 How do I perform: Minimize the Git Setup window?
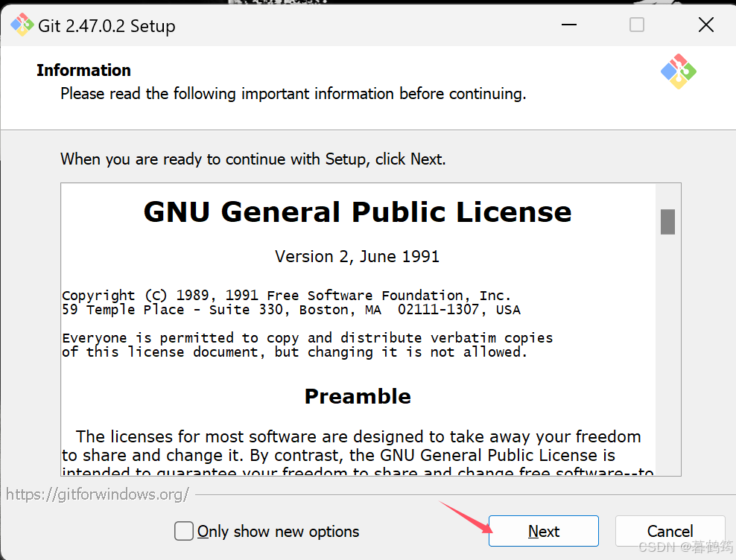click(x=569, y=25)
